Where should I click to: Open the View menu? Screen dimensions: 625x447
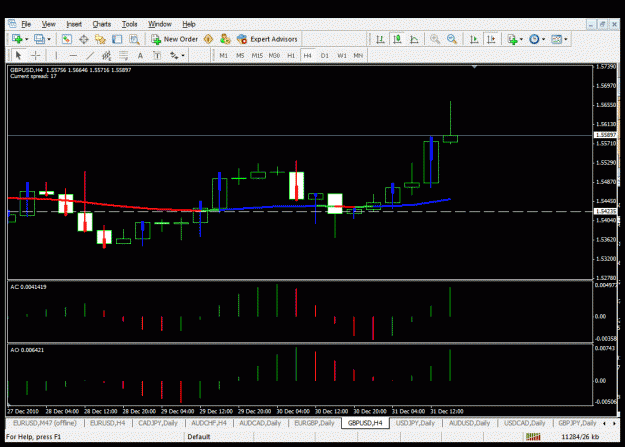click(49, 24)
